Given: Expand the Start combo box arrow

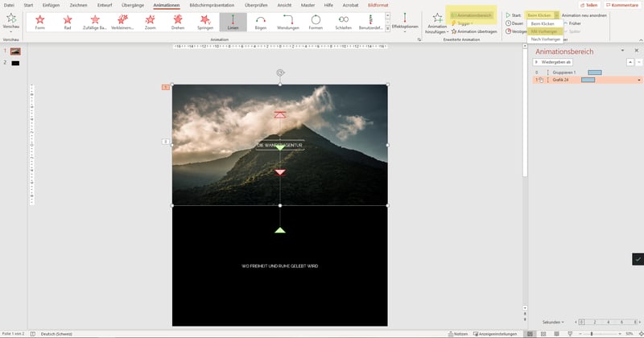Looking at the screenshot, I should [x=556, y=15].
